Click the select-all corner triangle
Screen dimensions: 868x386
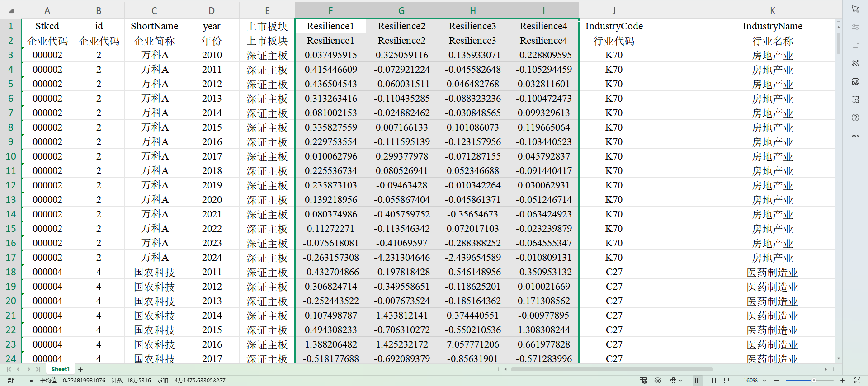[x=11, y=11]
